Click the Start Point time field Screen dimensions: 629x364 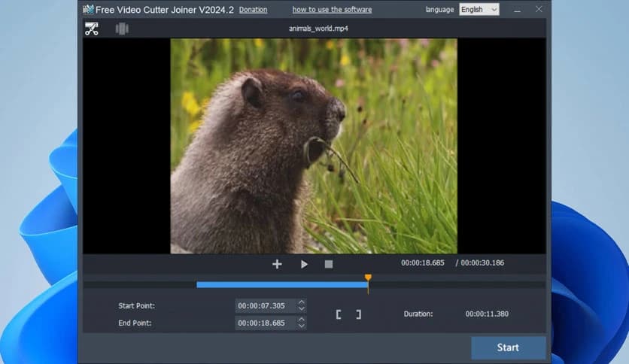coord(266,306)
